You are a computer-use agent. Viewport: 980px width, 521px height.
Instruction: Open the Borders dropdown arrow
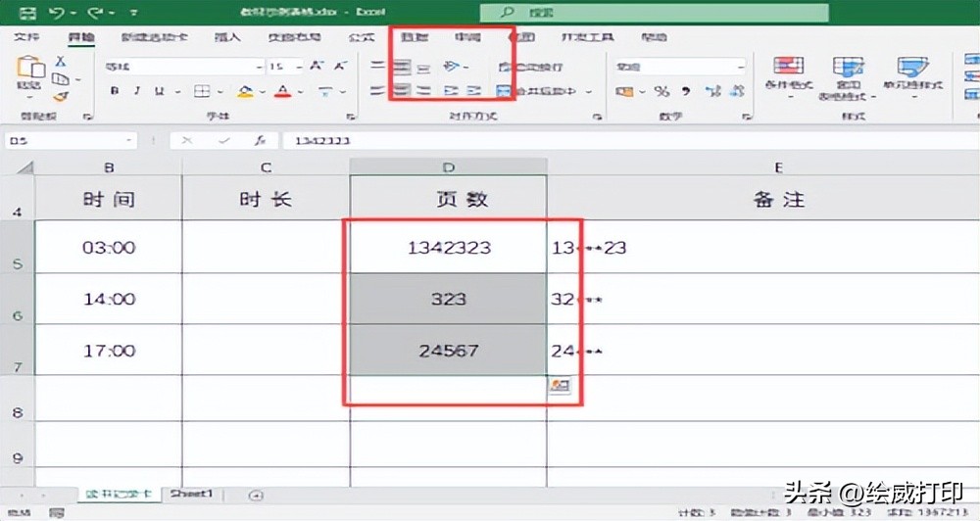coord(220,92)
